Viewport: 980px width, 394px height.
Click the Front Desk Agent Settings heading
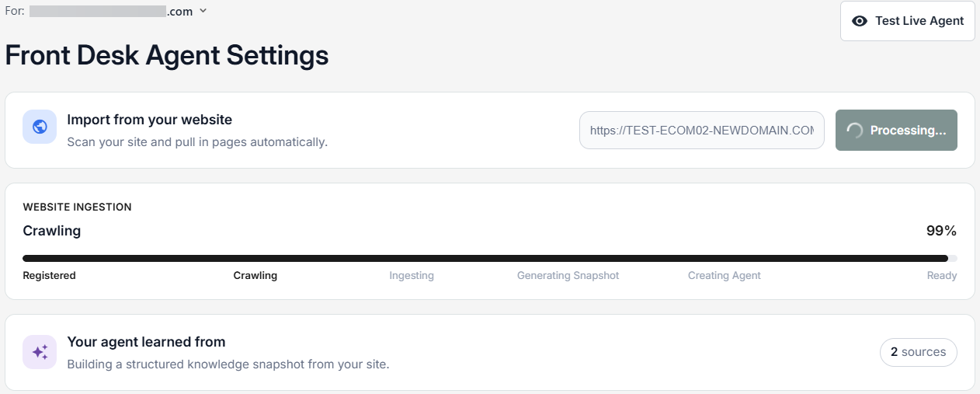coord(167,56)
